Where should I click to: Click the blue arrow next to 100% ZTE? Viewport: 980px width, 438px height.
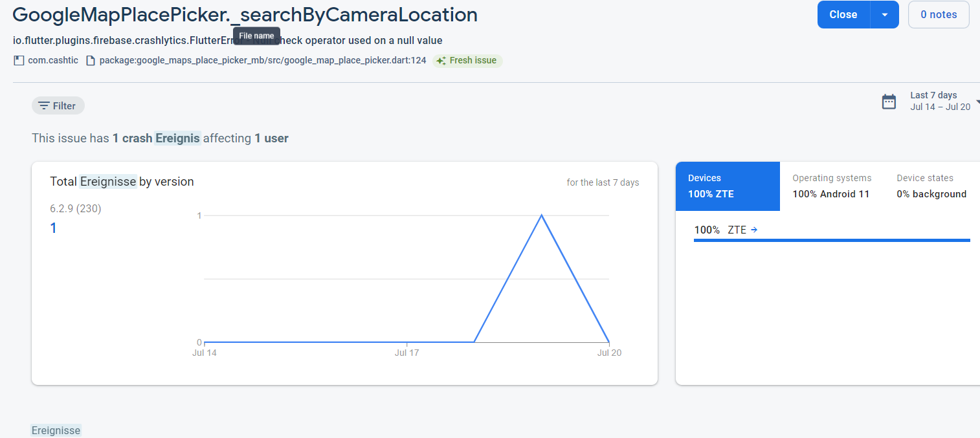[755, 230]
